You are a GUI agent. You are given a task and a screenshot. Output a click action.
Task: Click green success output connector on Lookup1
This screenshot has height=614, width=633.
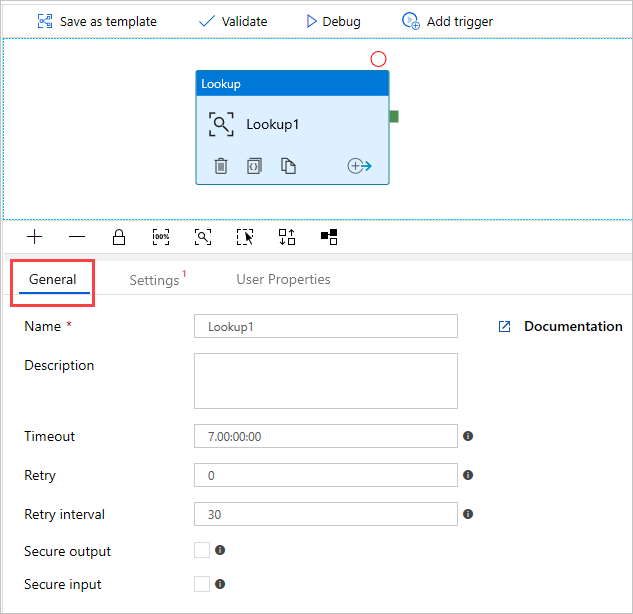pos(394,117)
